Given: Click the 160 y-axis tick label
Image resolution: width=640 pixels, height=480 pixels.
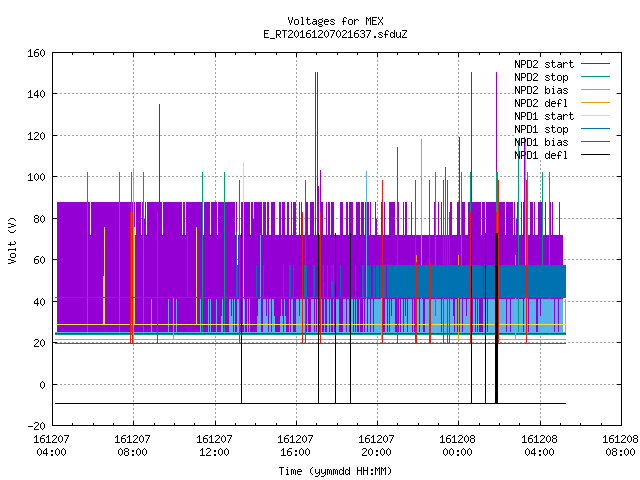Looking at the screenshot, I should pos(36,53).
